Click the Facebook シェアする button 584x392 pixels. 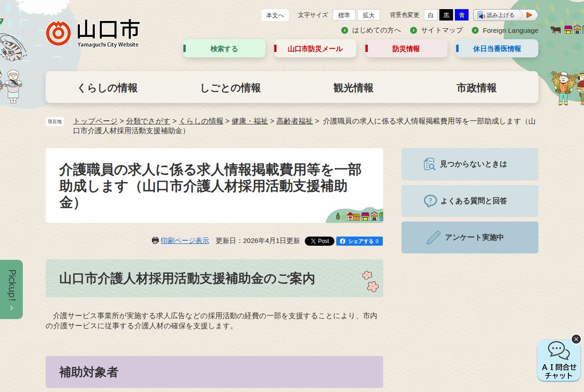coord(360,241)
